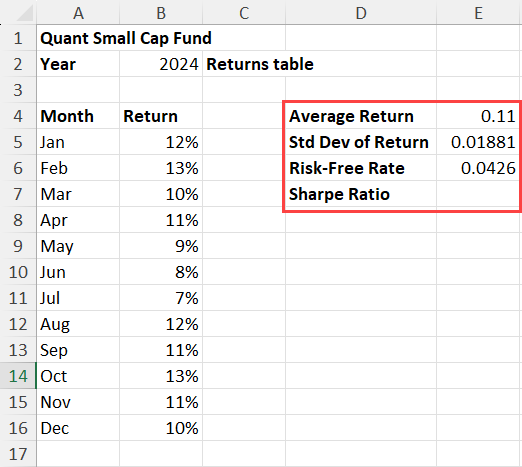This screenshot has height=467, width=522.
Task: Click the Risk-Free Rate value 0.0426
Action: [x=478, y=168]
